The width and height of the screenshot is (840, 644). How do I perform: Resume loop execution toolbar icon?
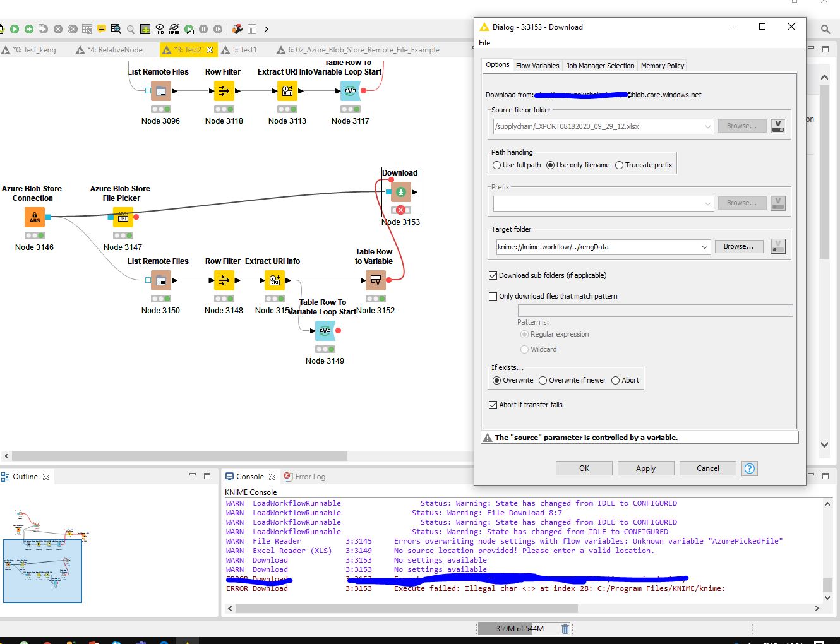tap(218, 29)
